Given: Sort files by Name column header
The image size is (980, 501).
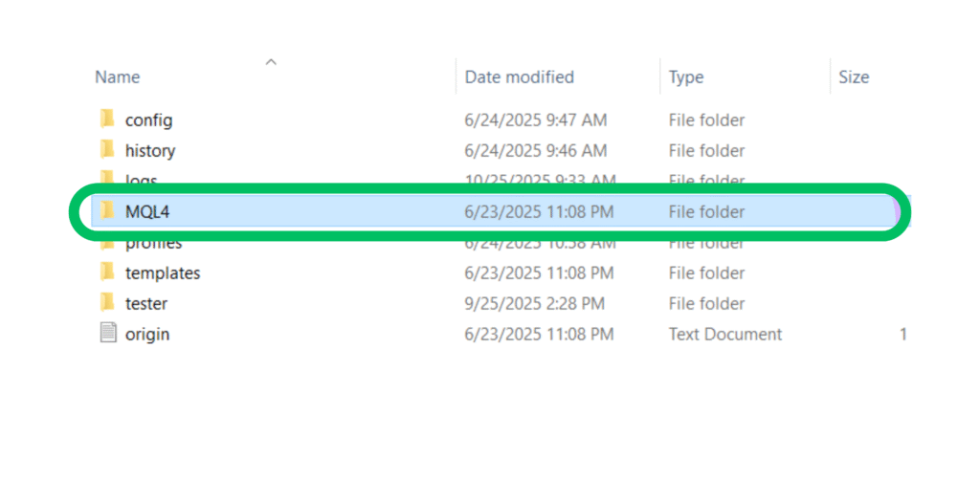Looking at the screenshot, I should (118, 77).
